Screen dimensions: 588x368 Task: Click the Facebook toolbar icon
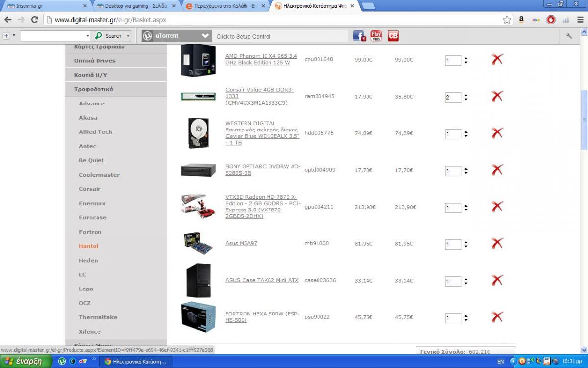359,36
